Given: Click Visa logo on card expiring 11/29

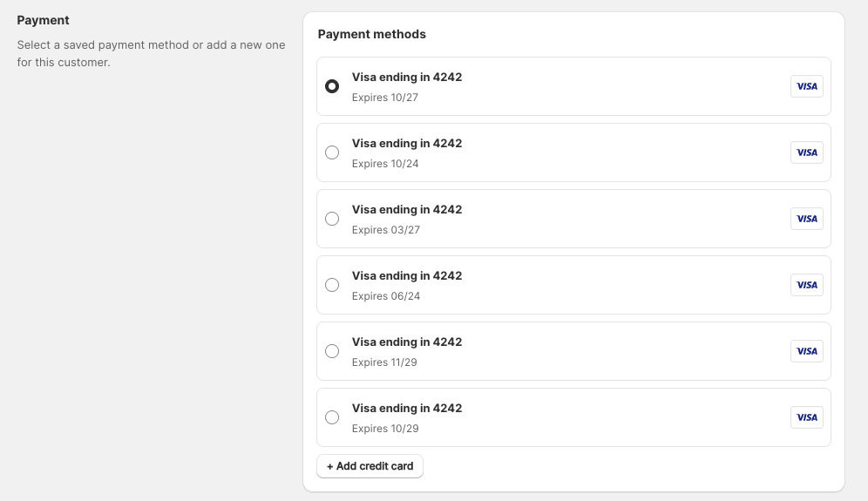Looking at the screenshot, I should pos(806,351).
